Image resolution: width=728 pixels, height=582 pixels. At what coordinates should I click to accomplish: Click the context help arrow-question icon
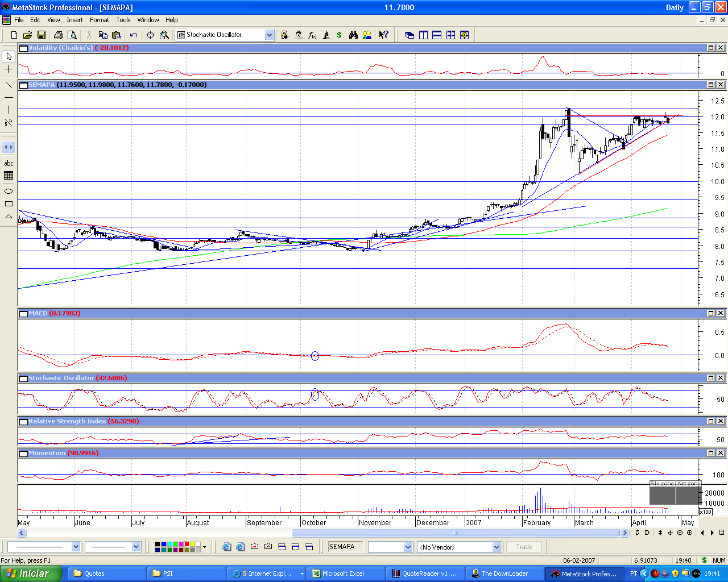click(x=384, y=35)
